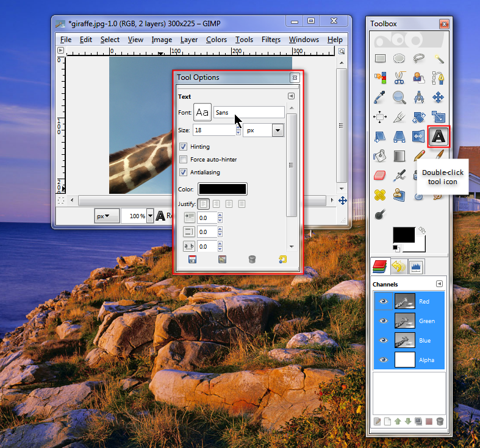Click the Flip tool icon
Image resolution: width=480 pixels, height=448 pixels.
pyautogui.click(x=418, y=137)
